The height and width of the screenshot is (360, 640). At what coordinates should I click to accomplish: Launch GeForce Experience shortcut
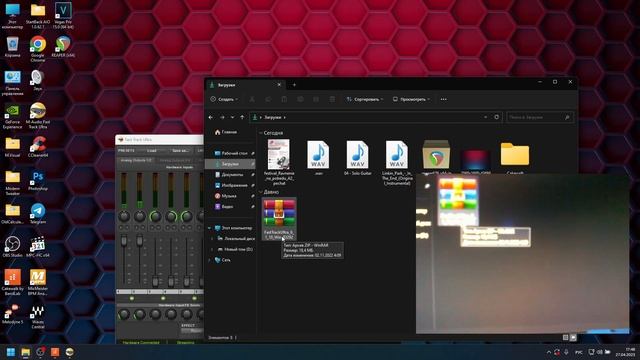click(x=12, y=116)
